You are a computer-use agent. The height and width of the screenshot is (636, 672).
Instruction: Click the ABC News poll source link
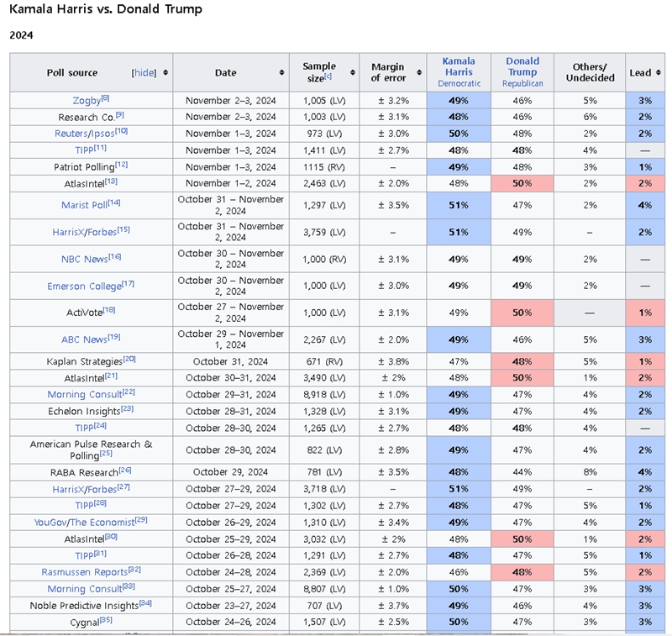[x=83, y=339]
